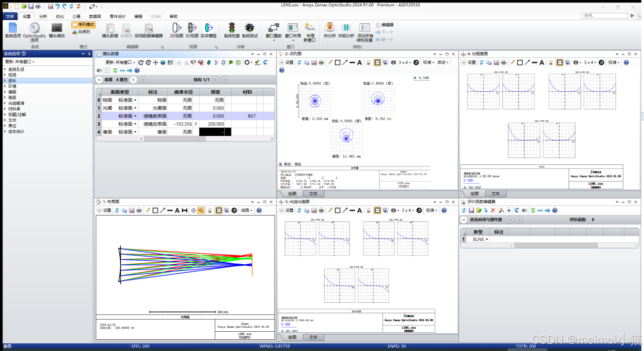
Task: Switch to the 数据库 ribbon tab
Action: click(x=95, y=16)
